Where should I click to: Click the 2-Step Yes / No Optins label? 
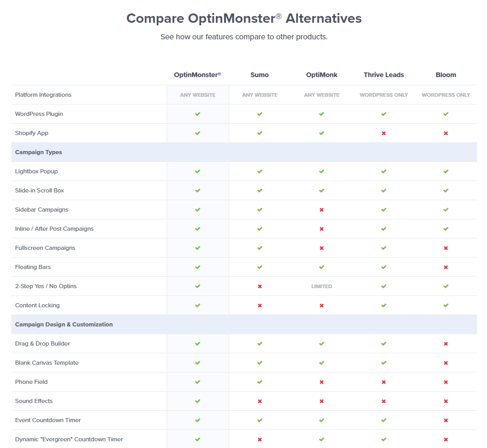click(x=46, y=286)
